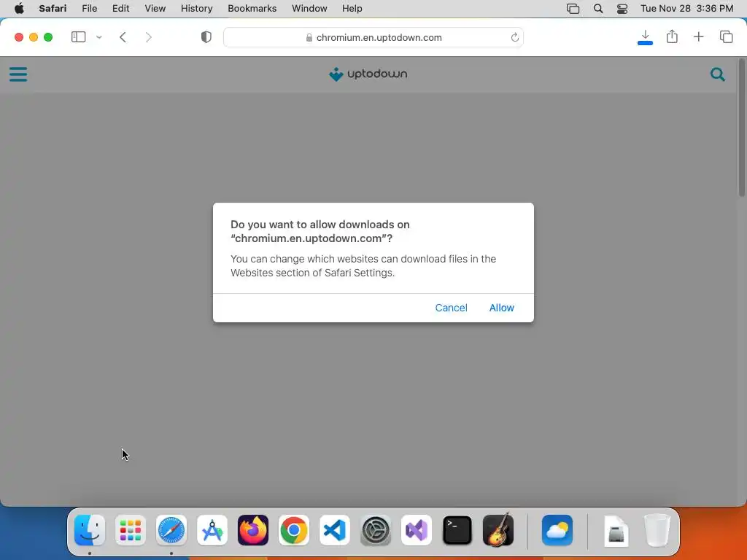This screenshot has width=747, height=560.
Task: Open Terminal from the Dock
Action: (x=457, y=530)
